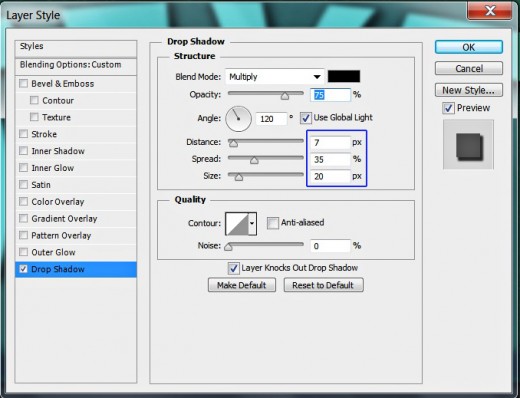Select the Bevel & Emboss label
The width and height of the screenshot is (520, 398).
coord(63,84)
